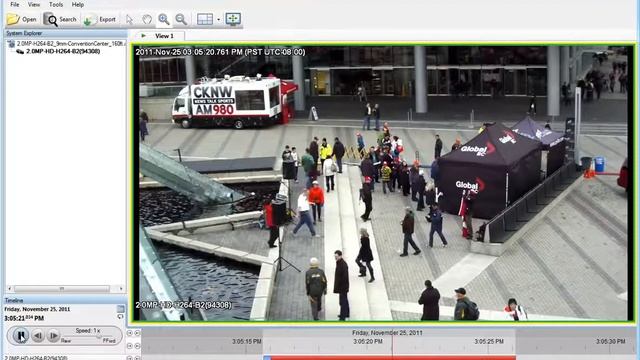Click the System Explorer horizontal scrollbar thumb
Screen dimensions: 640x360
click(62, 289)
